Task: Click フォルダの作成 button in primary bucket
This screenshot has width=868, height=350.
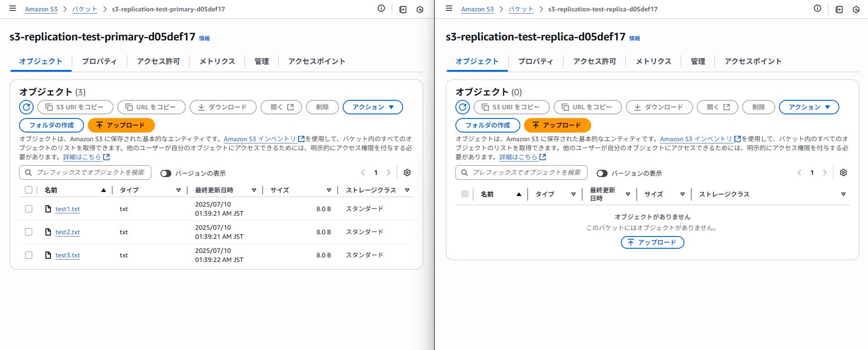Action: [x=51, y=125]
